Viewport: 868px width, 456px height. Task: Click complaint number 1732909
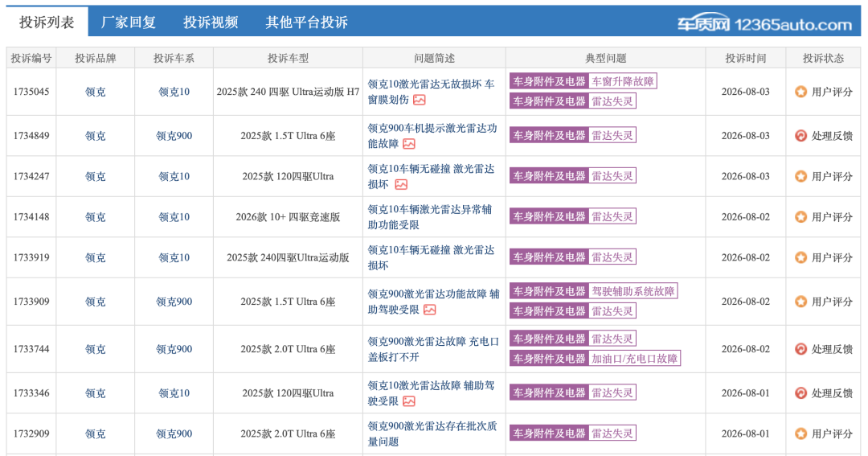tap(31, 433)
